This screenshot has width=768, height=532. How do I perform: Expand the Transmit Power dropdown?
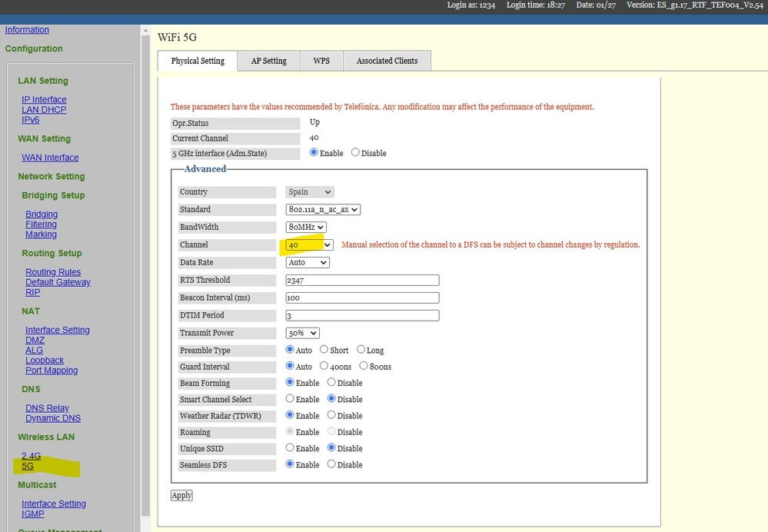coord(303,333)
